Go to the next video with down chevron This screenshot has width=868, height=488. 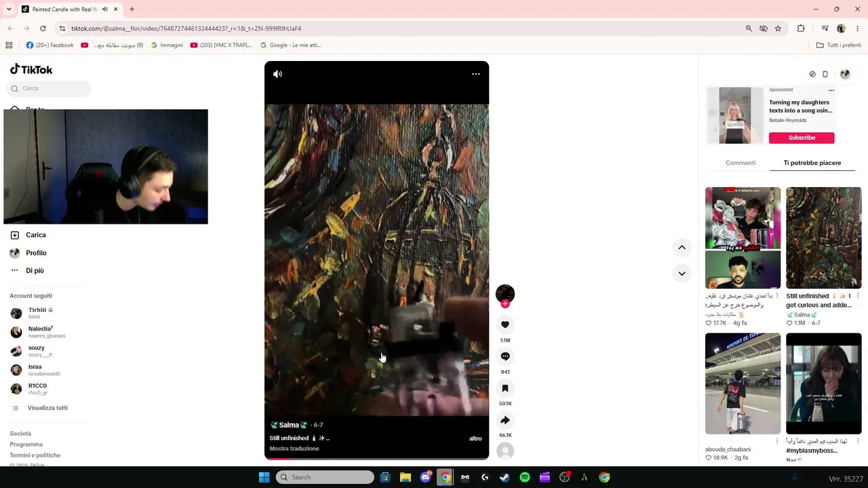682,273
